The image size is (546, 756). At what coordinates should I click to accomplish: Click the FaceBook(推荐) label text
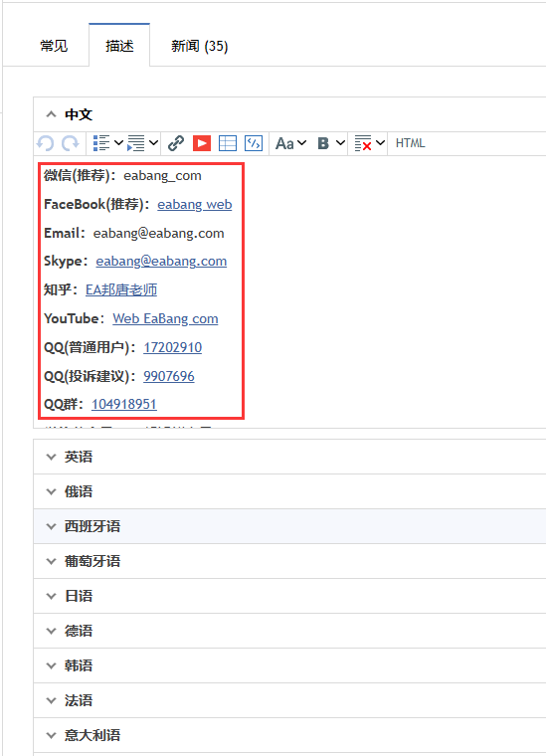[94, 205]
